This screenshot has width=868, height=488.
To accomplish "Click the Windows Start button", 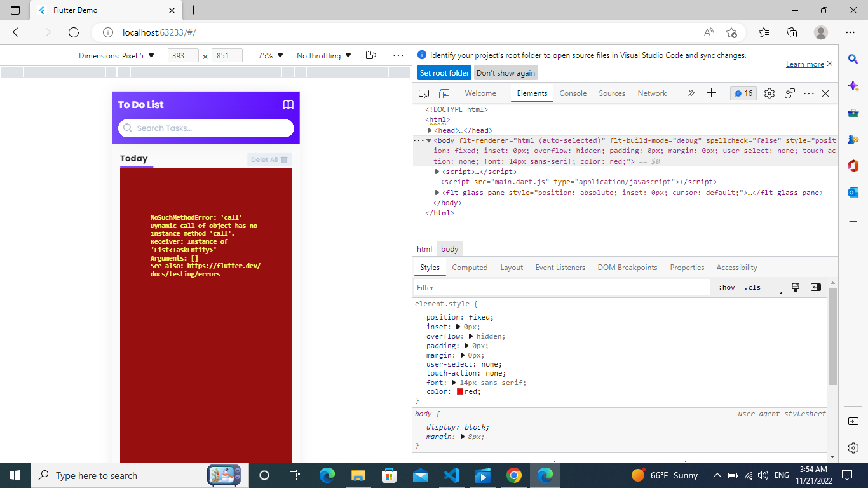I will [15, 475].
